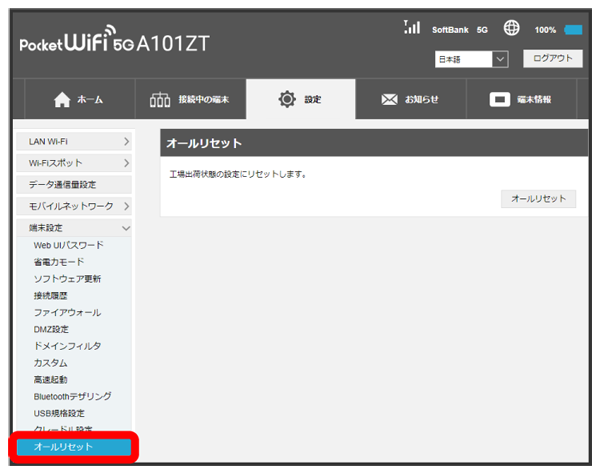The width and height of the screenshot is (600, 473).
Task: Click the logout button (ログアウト)
Action: 552,59
